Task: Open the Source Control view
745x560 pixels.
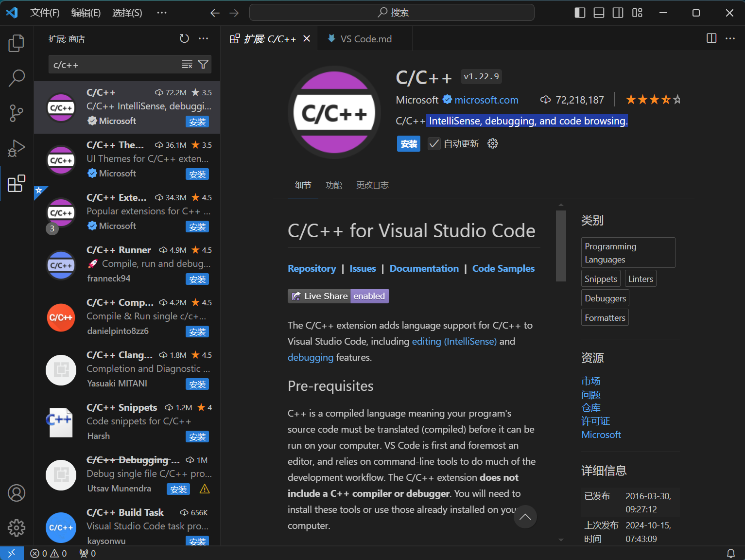Action: [x=17, y=113]
